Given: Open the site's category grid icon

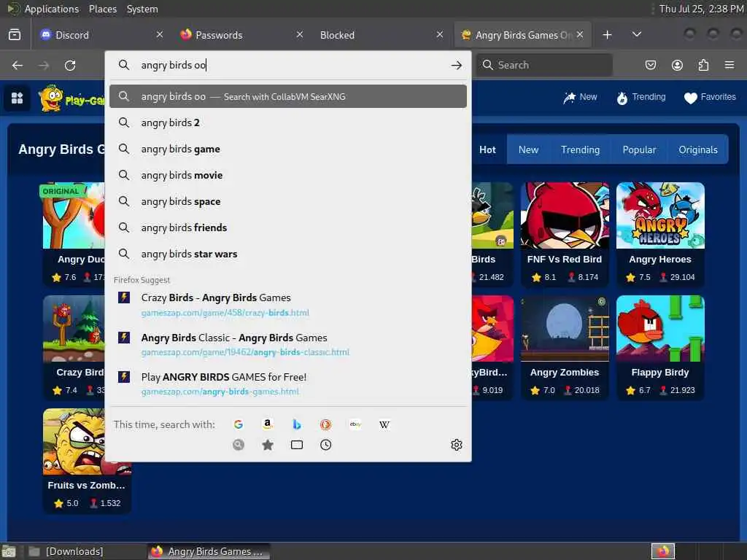Looking at the screenshot, I should click(18, 98).
